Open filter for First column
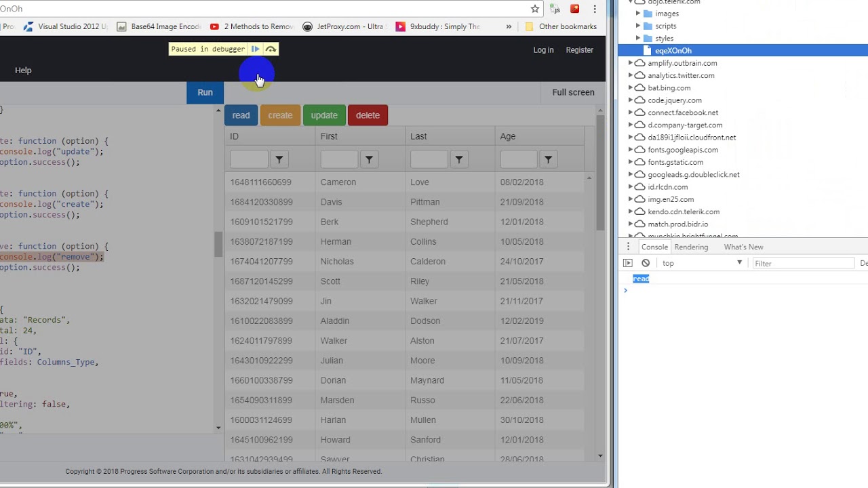This screenshot has width=868, height=488. click(x=369, y=159)
